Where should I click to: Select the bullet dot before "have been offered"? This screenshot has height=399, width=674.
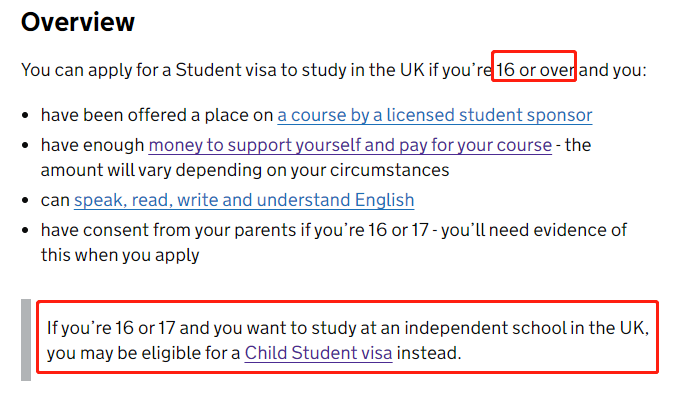[x=25, y=115]
